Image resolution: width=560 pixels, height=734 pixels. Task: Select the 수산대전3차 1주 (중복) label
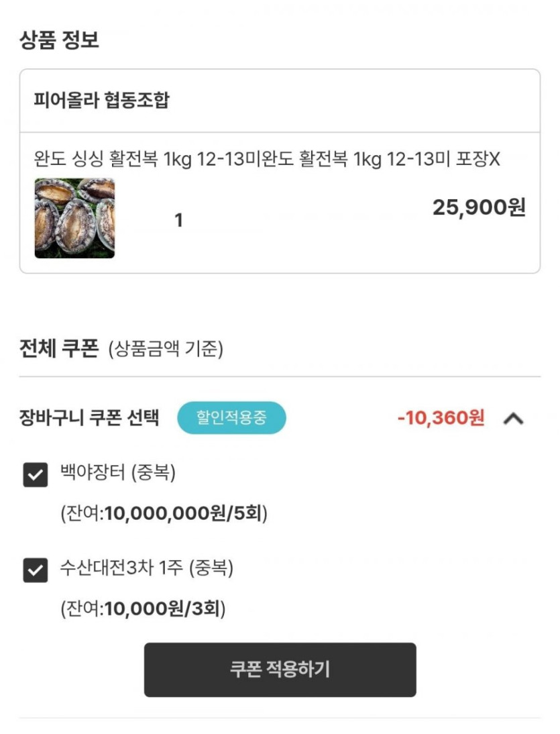147,569
